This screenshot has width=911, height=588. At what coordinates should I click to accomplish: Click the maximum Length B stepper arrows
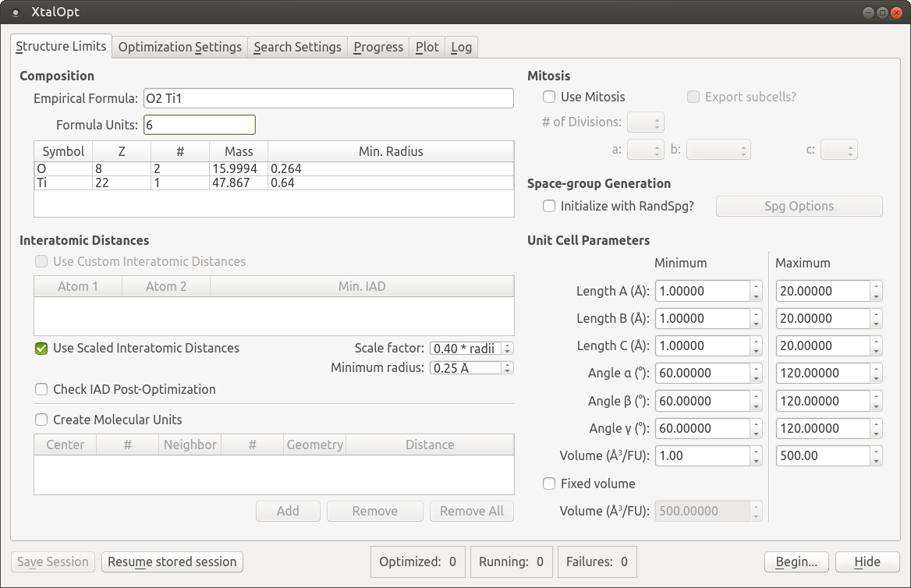tap(876, 318)
